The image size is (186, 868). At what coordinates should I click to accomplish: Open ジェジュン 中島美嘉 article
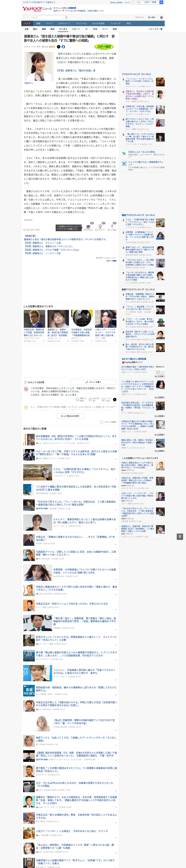coord(84,672)
